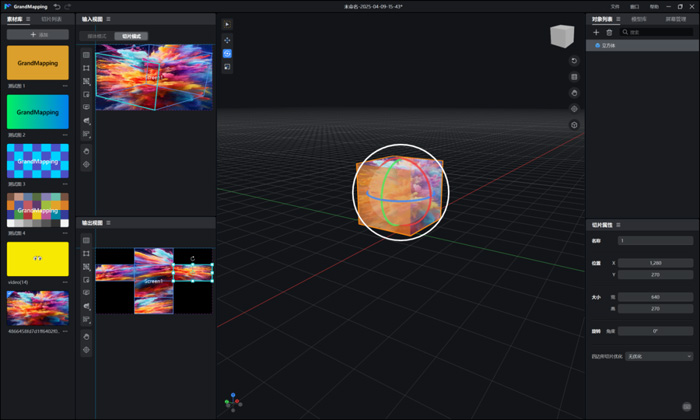Add a new object with the plus icon
Screen dimensions: 700x420
(597, 32)
